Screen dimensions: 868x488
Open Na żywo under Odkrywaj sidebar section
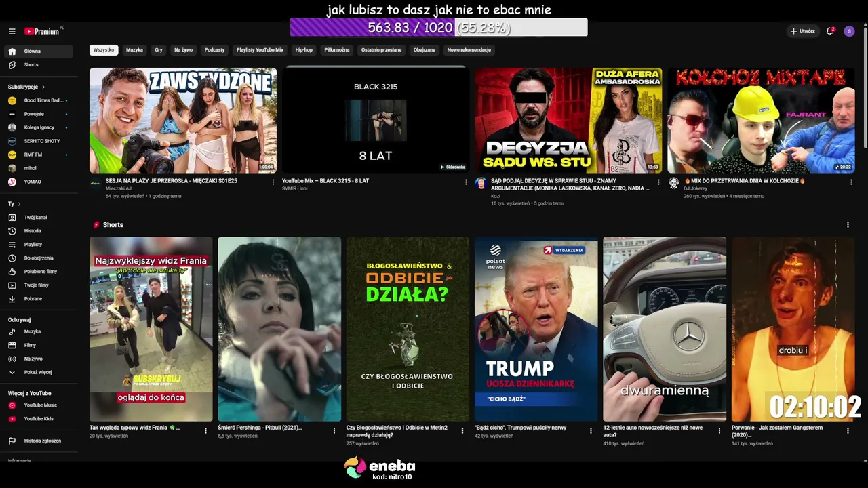click(x=39, y=359)
